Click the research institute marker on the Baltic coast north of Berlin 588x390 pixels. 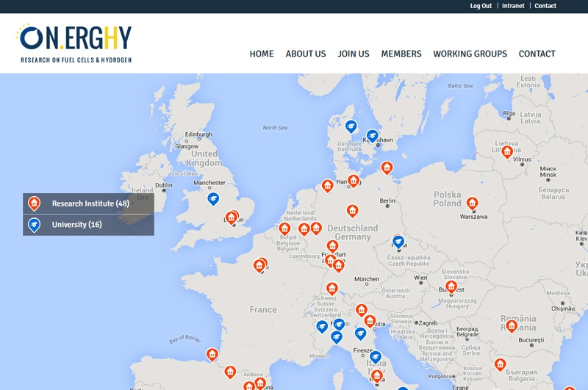tap(387, 167)
